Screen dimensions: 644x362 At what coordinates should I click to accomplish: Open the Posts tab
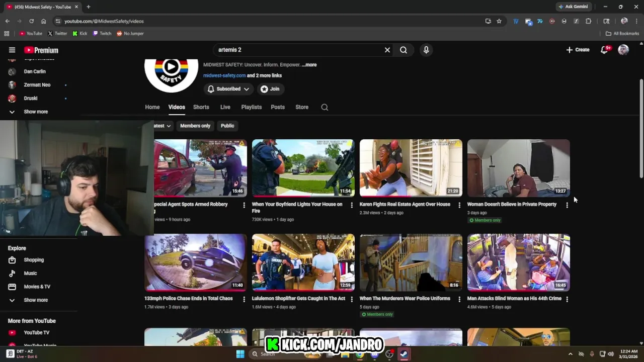point(278,107)
